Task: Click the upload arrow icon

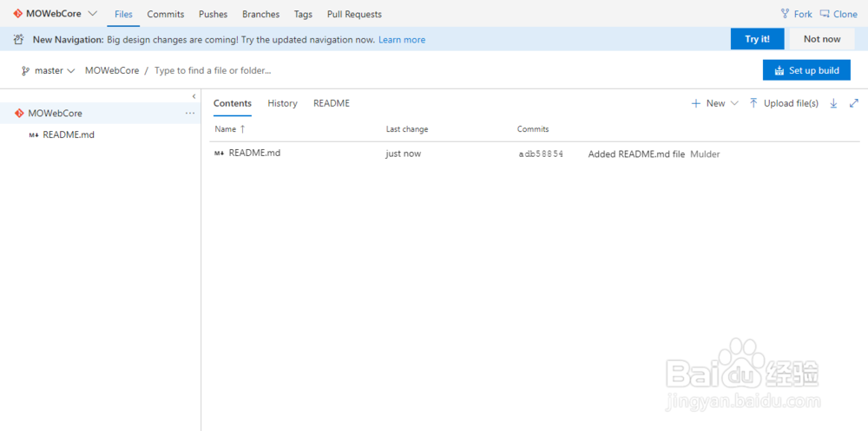Action: click(x=753, y=103)
